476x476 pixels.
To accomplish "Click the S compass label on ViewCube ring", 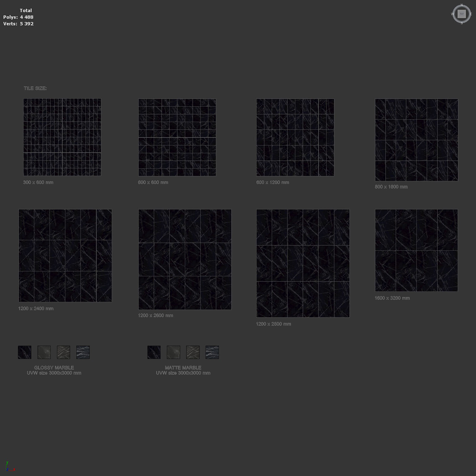I will click(x=461, y=23).
